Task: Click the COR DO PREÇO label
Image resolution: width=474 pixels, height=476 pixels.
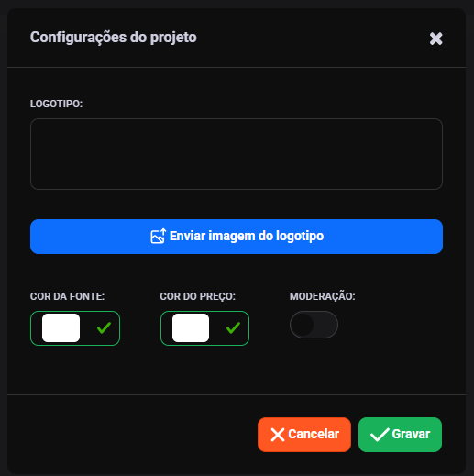Action: (x=198, y=296)
